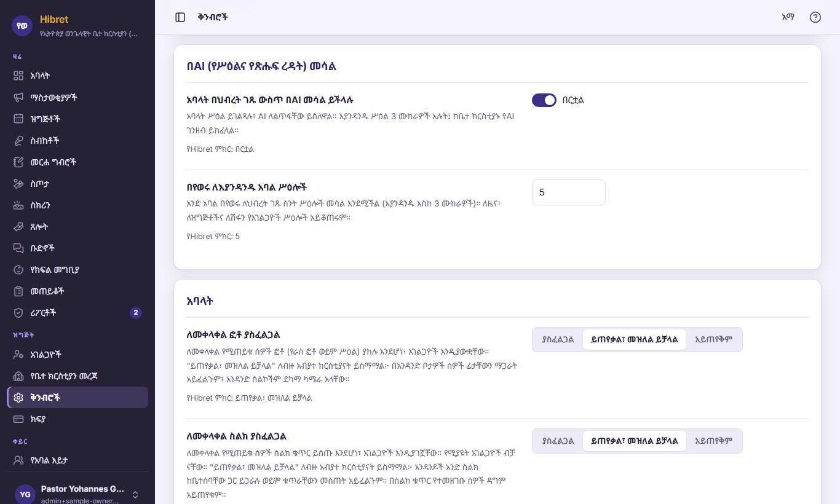The width and height of the screenshot is (840, 504).
Task: Collapse the sidebar with the panel icon
Action: [180, 17]
